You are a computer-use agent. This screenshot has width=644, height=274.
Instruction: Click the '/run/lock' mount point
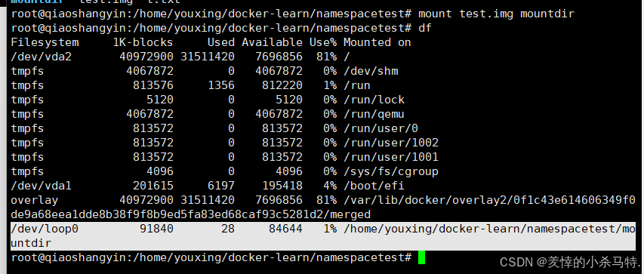click(374, 100)
